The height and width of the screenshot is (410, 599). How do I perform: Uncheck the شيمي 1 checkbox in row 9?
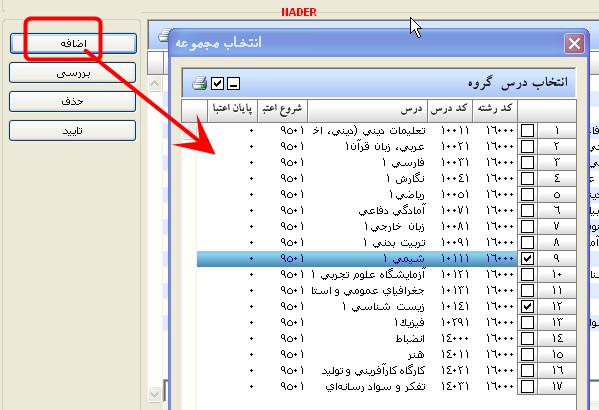tap(528, 258)
